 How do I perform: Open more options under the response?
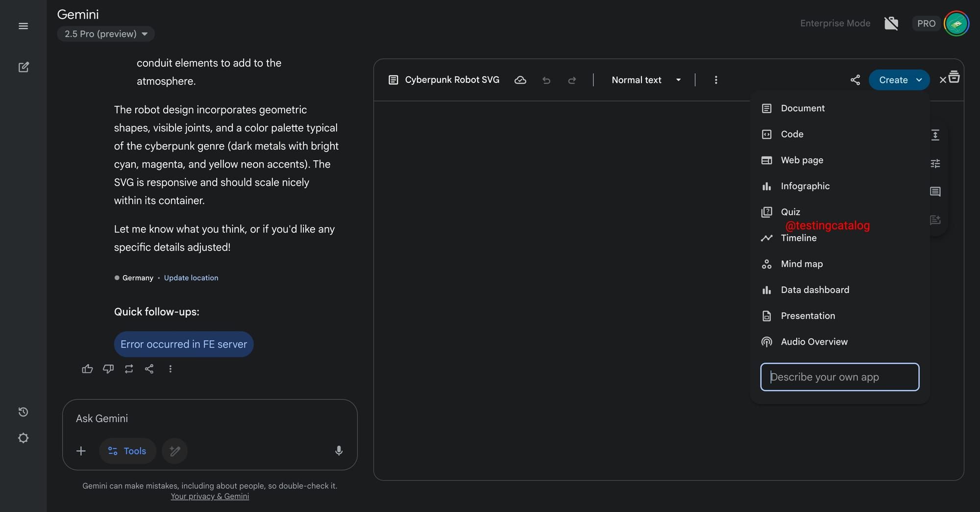point(171,369)
